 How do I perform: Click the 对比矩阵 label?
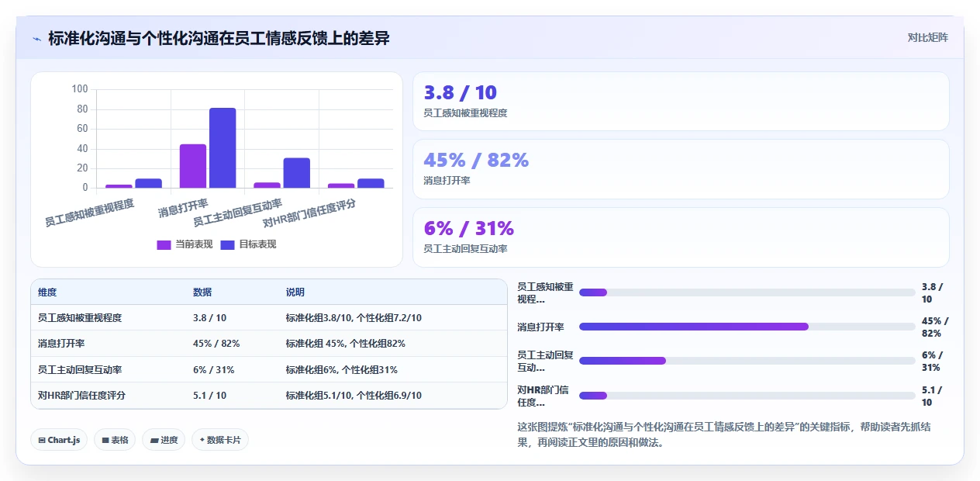tap(927, 37)
